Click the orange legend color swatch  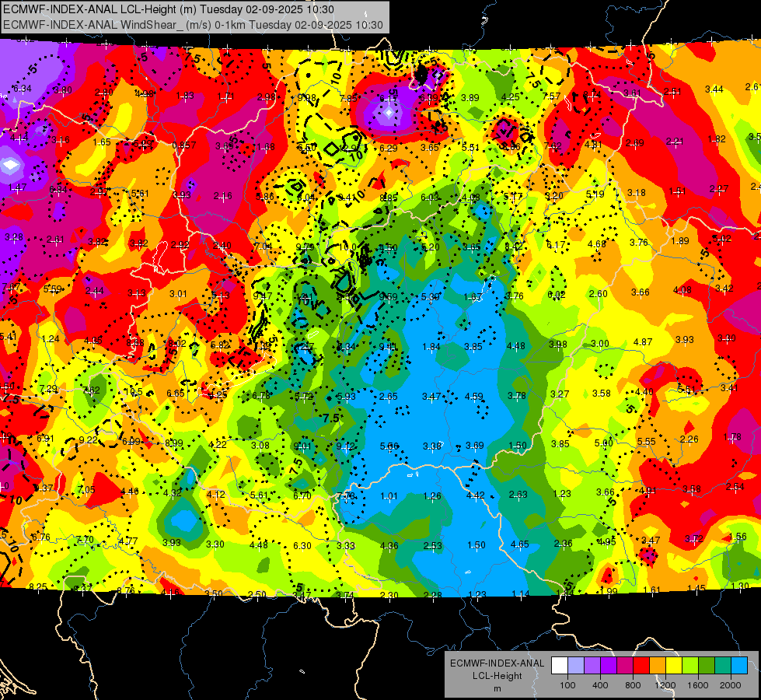[x=658, y=666]
